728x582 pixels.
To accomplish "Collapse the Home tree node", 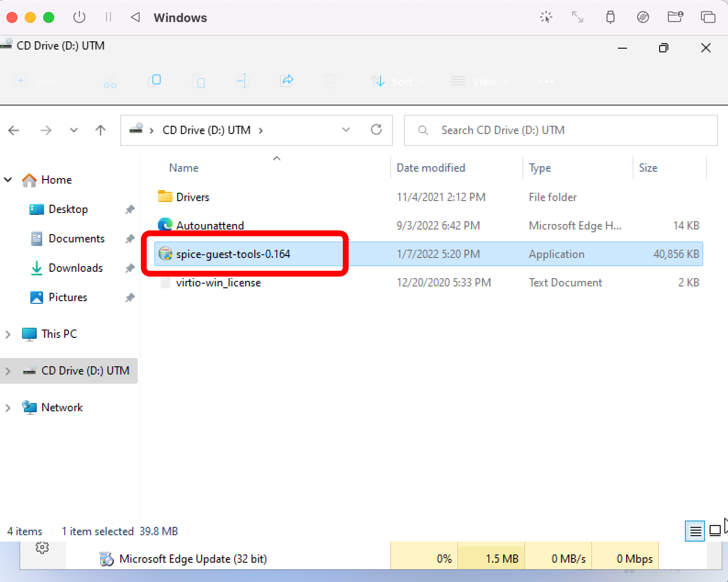I will (x=8, y=179).
